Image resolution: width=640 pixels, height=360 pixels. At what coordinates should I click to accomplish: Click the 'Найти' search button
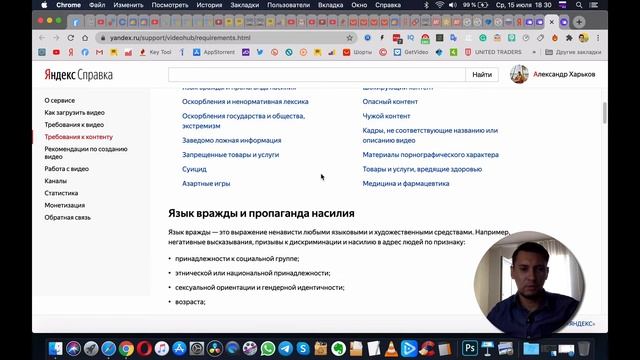click(x=482, y=75)
